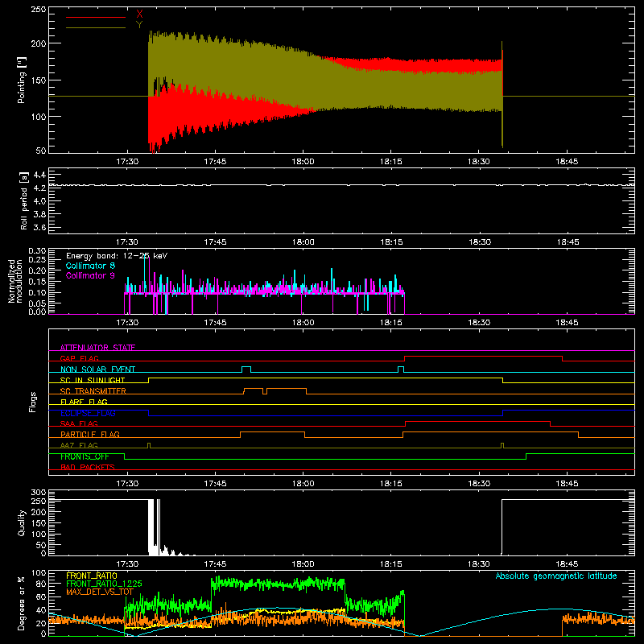Click the 300 tick on Quality axis
The width and height of the screenshot is (644, 644).
coord(39,493)
